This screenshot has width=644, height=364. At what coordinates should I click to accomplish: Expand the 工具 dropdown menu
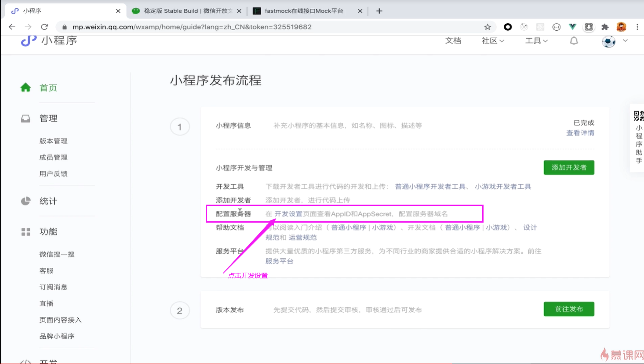(536, 41)
